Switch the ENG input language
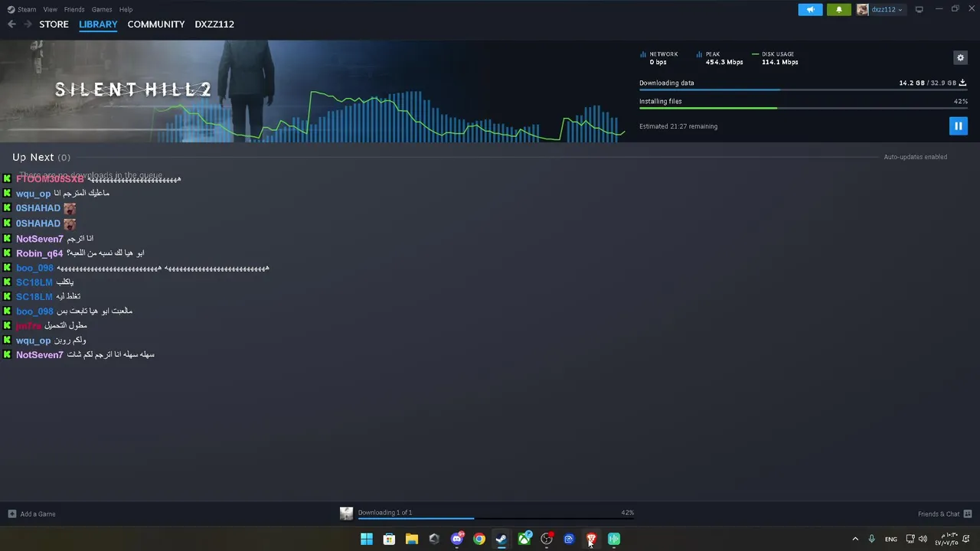The height and width of the screenshot is (551, 980). (891, 540)
